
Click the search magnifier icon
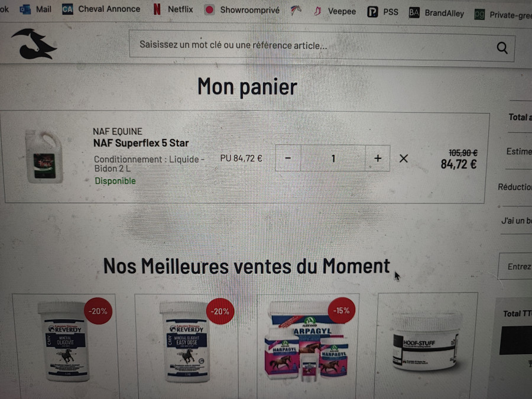[x=502, y=48]
